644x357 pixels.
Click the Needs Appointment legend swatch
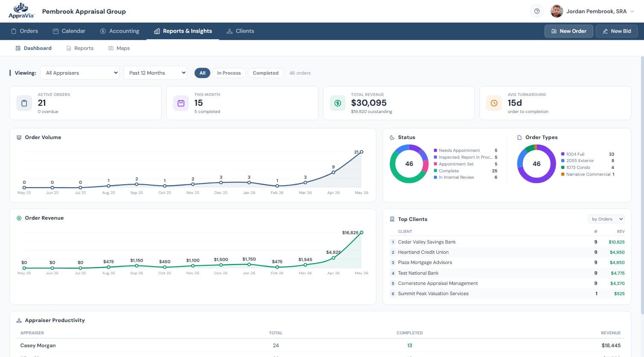435,151
